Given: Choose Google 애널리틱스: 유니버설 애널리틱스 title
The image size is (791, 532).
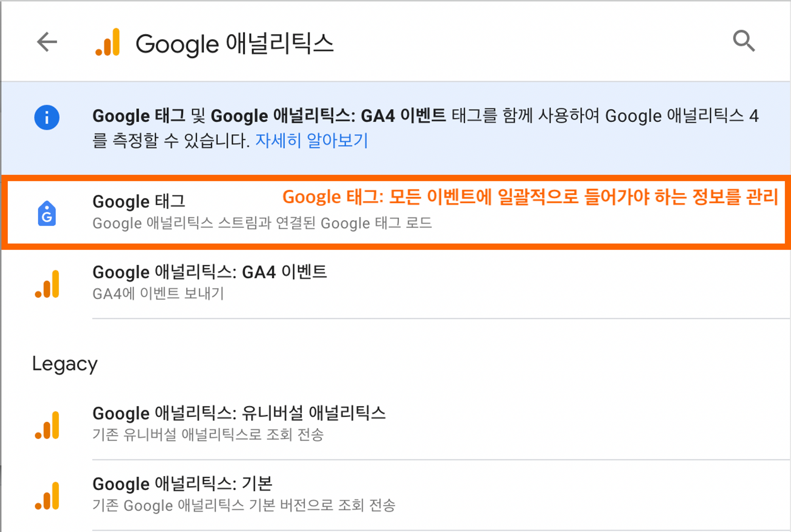Looking at the screenshot, I should [x=239, y=413].
